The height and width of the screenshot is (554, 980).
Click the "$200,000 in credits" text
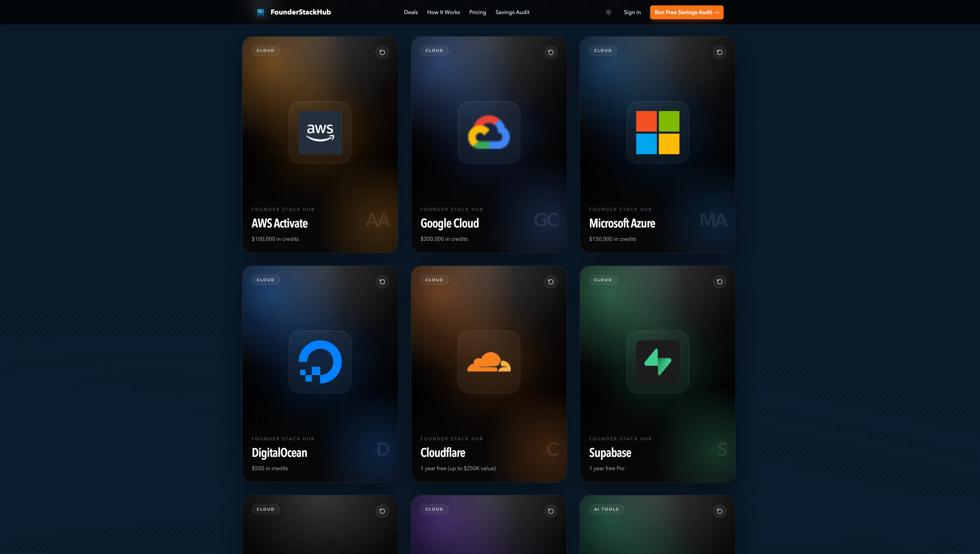tap(444, 239)
